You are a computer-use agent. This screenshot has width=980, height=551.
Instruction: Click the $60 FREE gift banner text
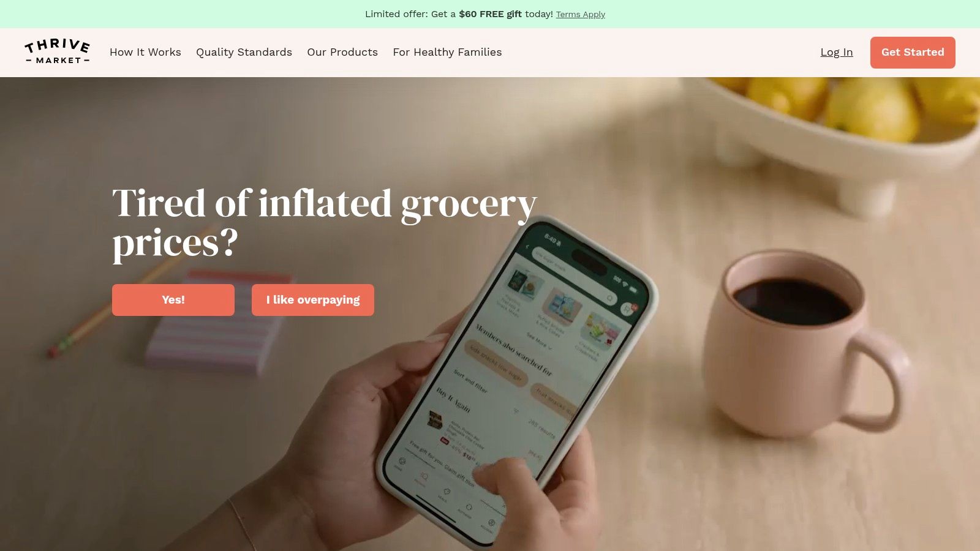[490, 13]
